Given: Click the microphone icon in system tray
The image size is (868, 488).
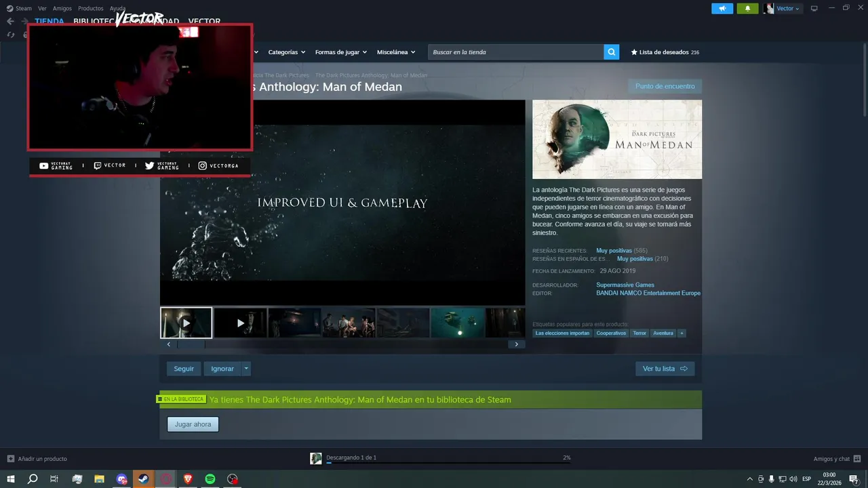Looking at the screenshot, I should (772, 479).
